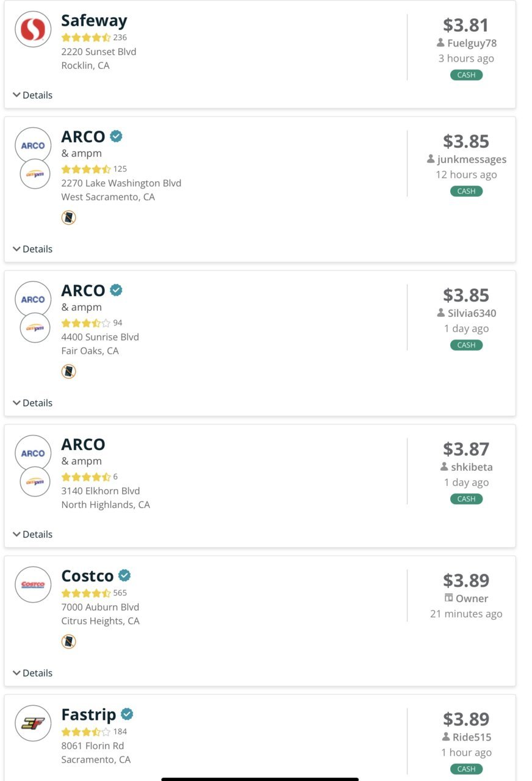Click verified badge next to Fastrip
The width and height of the screenshot is (532, 781).
pos(127,714)
